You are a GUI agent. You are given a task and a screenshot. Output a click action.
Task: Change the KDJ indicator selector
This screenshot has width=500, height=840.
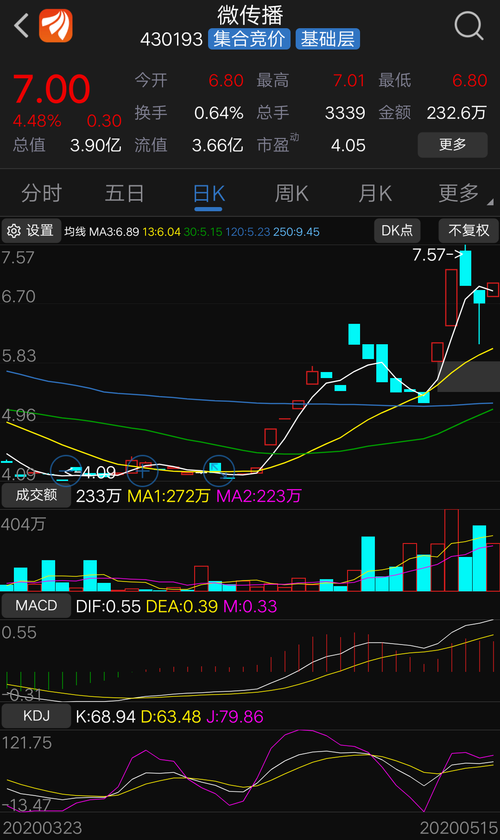(x=36, y=716)
